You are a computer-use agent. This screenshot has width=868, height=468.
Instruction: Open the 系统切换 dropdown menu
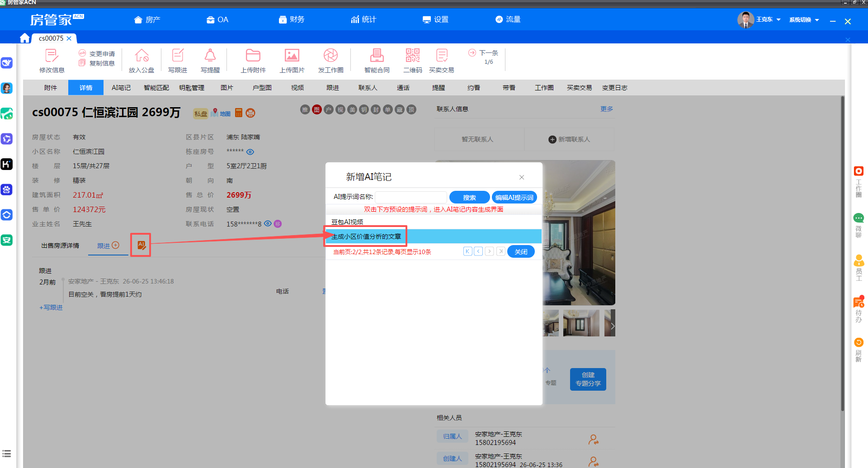click(804, 20)
